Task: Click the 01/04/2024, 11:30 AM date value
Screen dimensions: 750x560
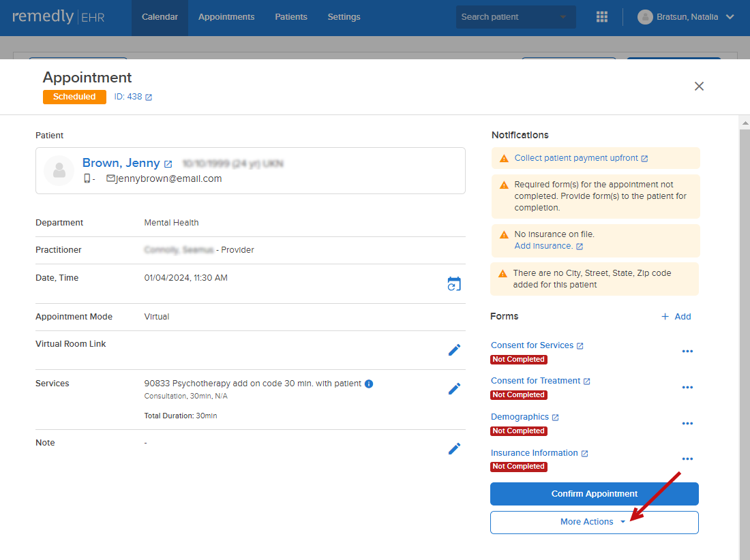Action: (x=185, y=277)
